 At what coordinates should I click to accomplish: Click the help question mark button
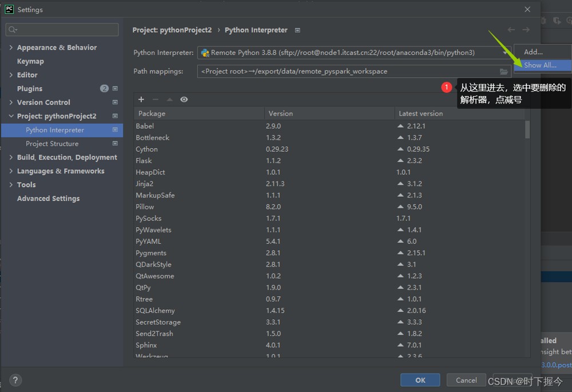tap(15, 381)
